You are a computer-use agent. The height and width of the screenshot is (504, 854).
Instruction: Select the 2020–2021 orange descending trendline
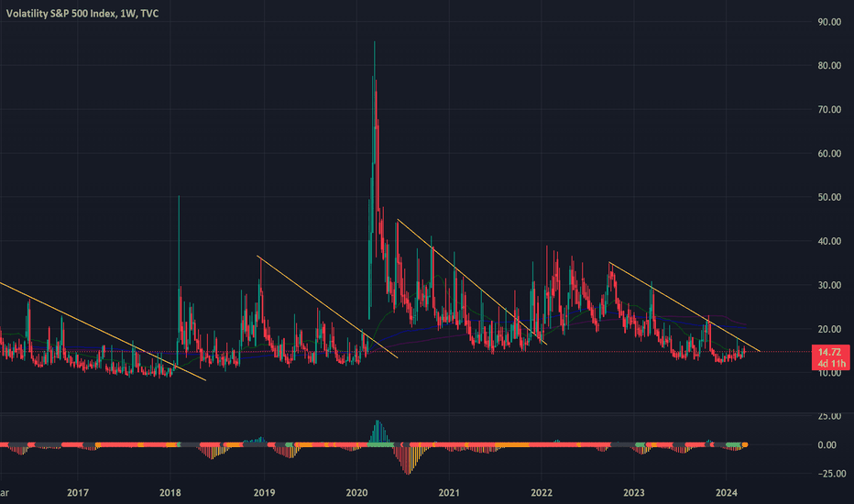click(472, 281)
